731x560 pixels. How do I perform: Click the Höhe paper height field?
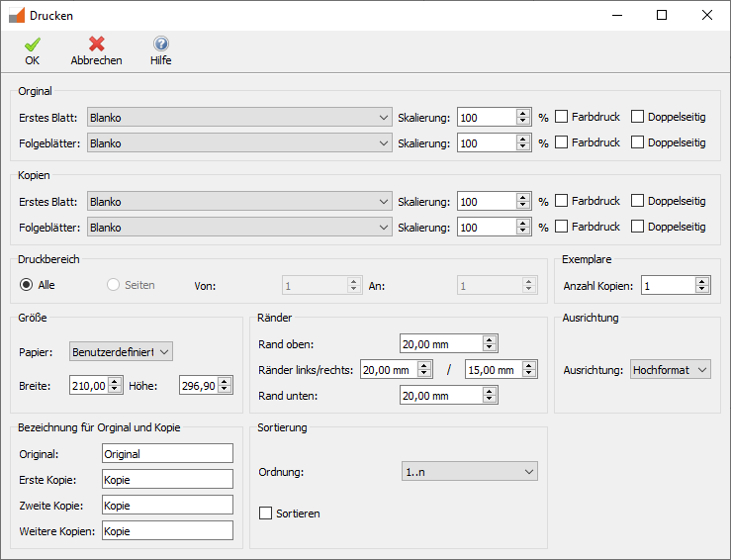(197, 385)
